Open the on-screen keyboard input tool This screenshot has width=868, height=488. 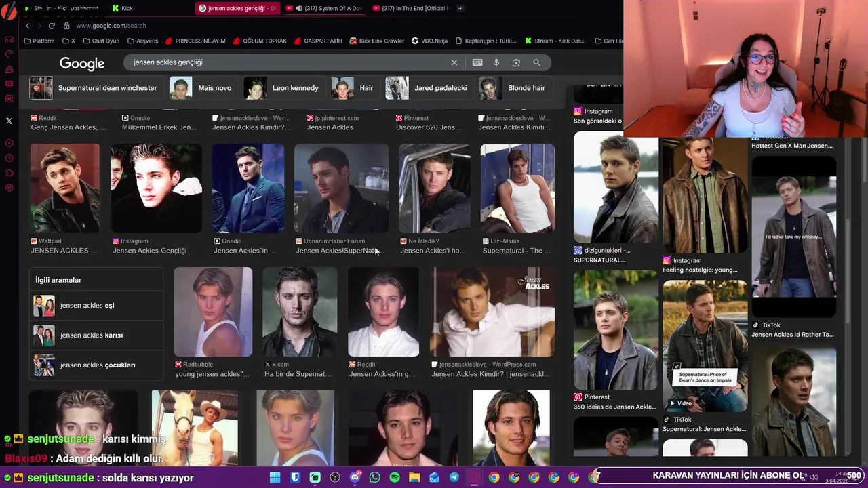[x=477, y=62]
